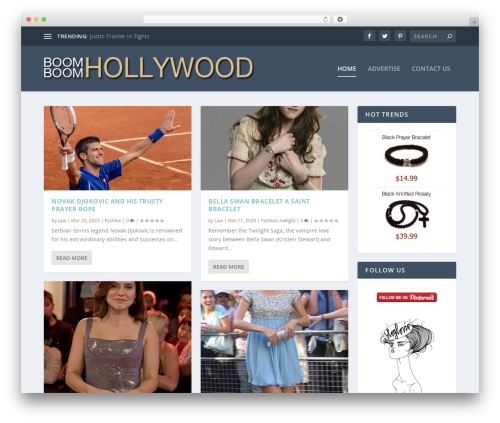Click the red close window button
500x423 pixels.
[x=29, y=20]
